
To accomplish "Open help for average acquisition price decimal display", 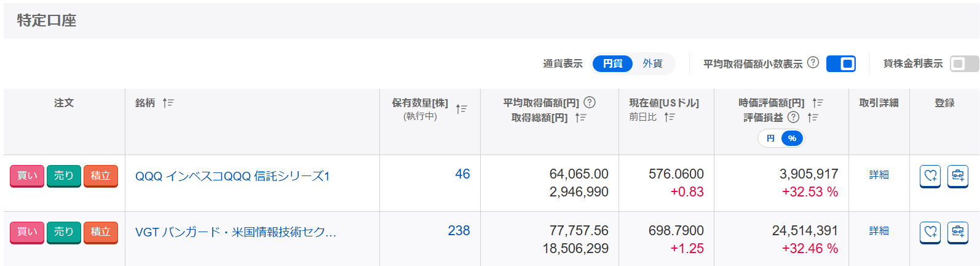I will coord(813,63).
